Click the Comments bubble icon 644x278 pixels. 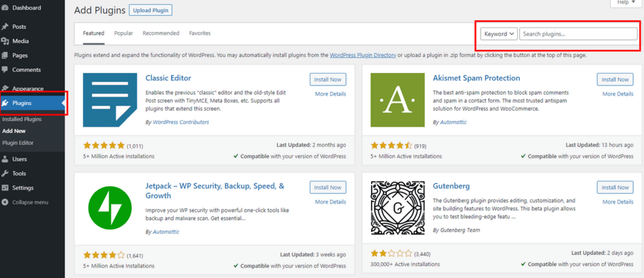click(x=5, y=70)
